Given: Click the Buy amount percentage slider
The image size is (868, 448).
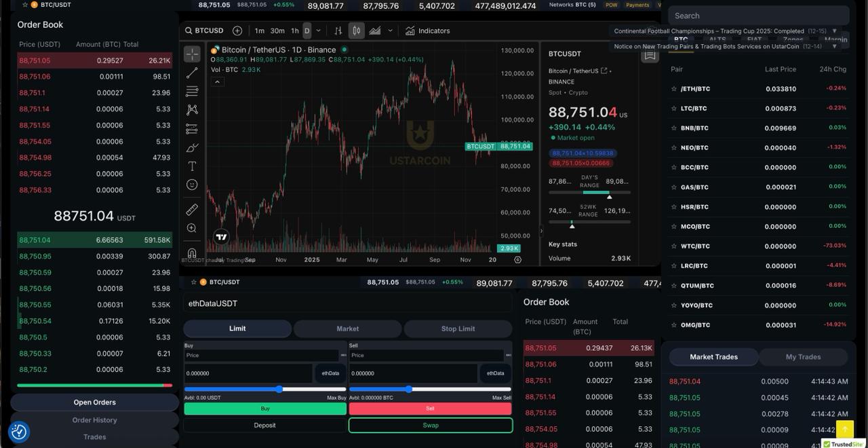Looking at the screenshot, I should click(279, 389).
